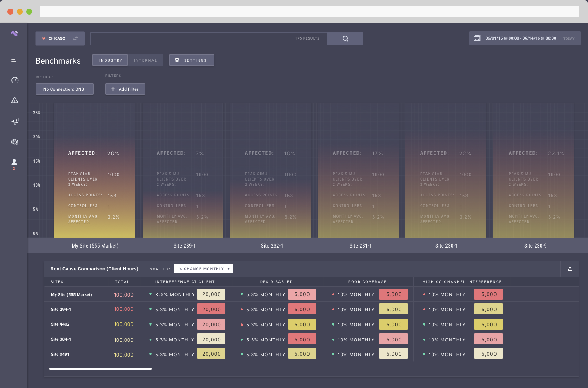Open the calendar icon for date range
Viewport: 588px width, 388px height.
coord(477,38)
